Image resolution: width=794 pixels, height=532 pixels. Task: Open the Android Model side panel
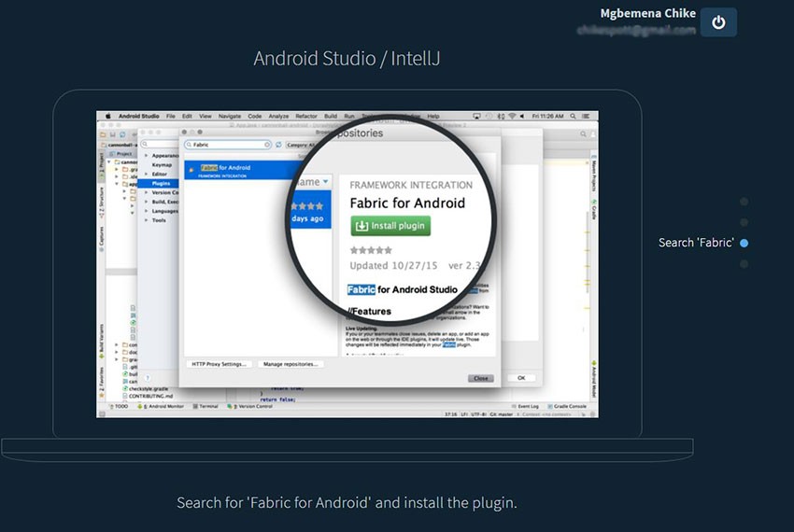click(x=593, y=380)
